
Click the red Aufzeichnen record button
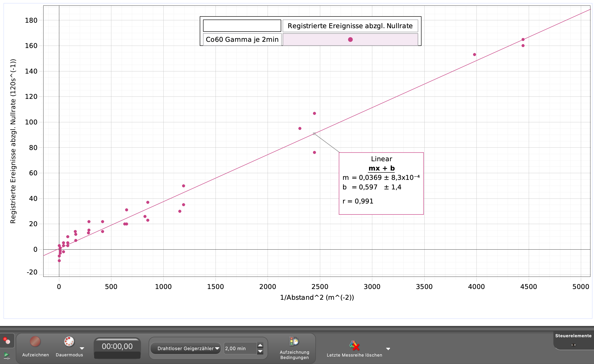[35, 342]
